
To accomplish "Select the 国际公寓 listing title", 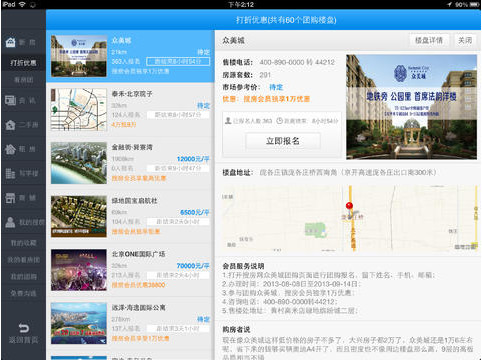I will (138, 307).
